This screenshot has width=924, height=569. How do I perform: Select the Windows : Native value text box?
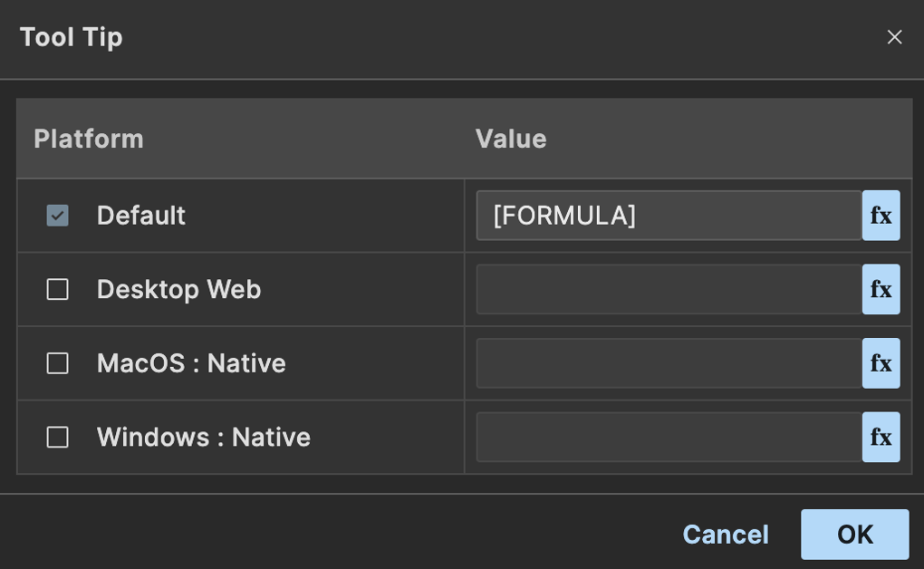point(669,437)
